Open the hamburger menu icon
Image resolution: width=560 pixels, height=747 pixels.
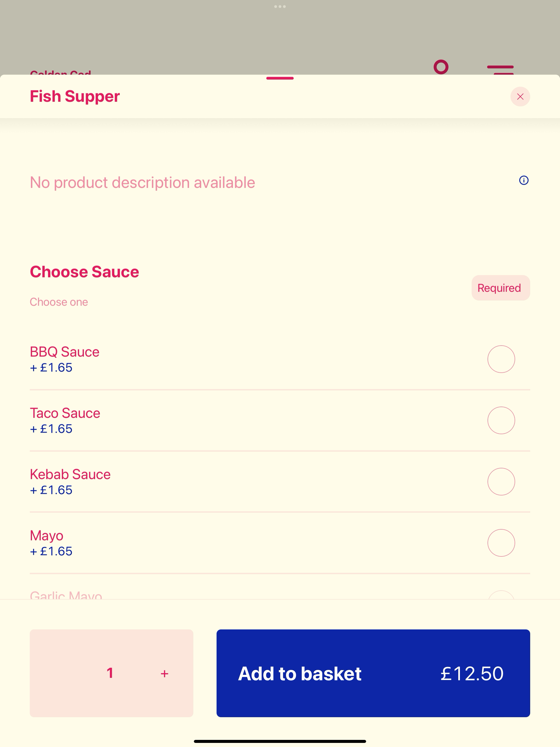tap(500, 69)
